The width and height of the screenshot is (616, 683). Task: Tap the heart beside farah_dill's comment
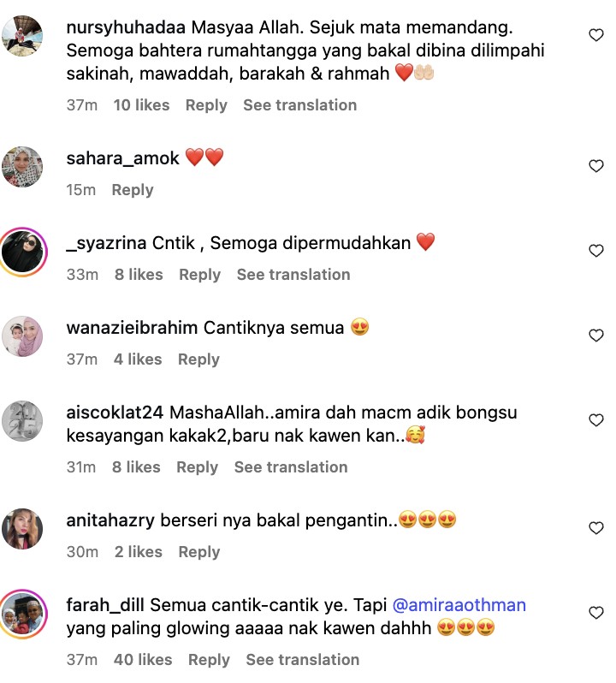pos(596,613)
